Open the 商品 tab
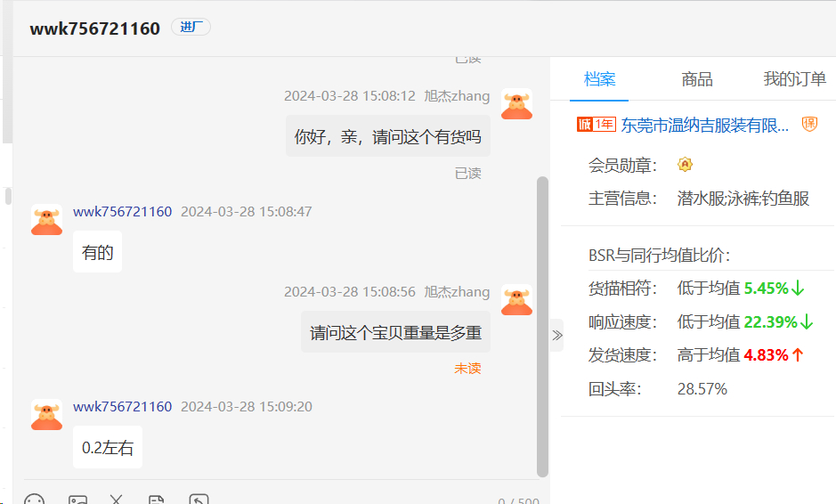The width and height of the screenshot is (836, 504). coord(697,79)
